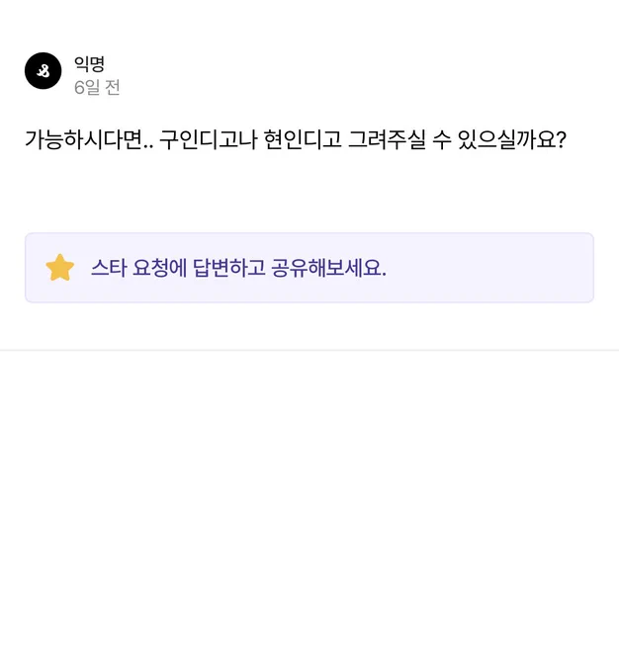Click the word 그려주실 in the message
The image size is (619, 672).
387,139
